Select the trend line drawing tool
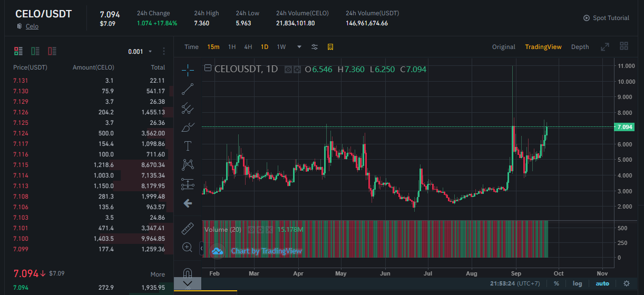Image resolution: width=644 pixels, height=295 pixels. pyautogui.click(x=188, y=88)
